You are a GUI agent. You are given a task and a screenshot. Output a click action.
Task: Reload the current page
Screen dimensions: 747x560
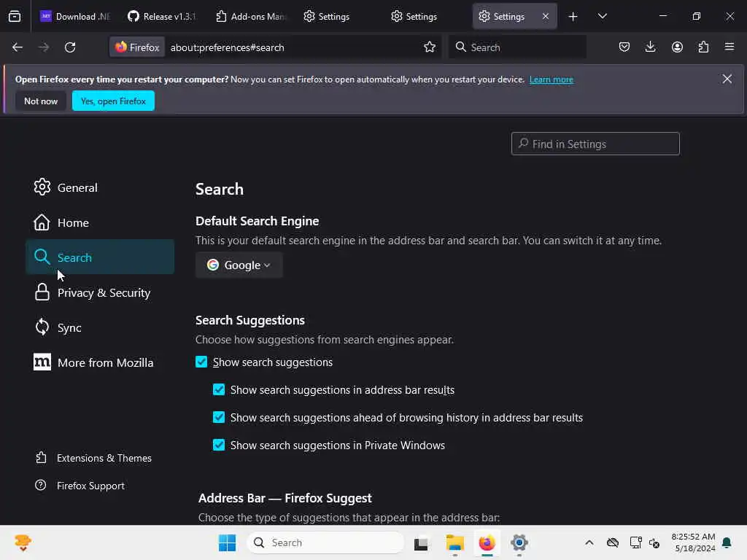pyautogui.click(x=70, y=47)
